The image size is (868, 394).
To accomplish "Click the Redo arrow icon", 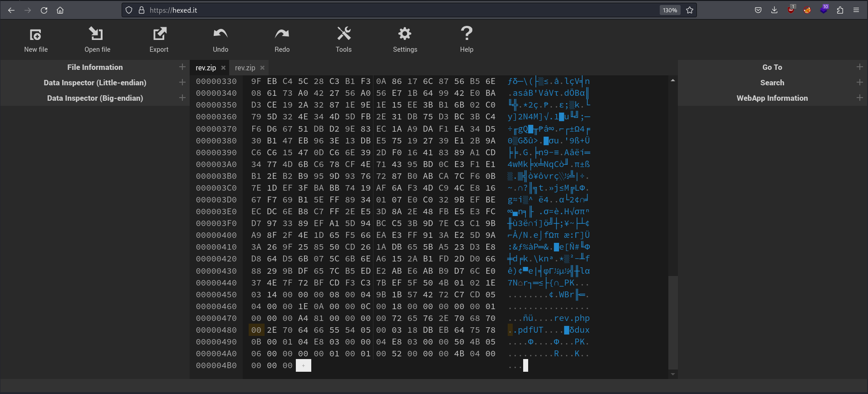I will (x=282, y=34).
